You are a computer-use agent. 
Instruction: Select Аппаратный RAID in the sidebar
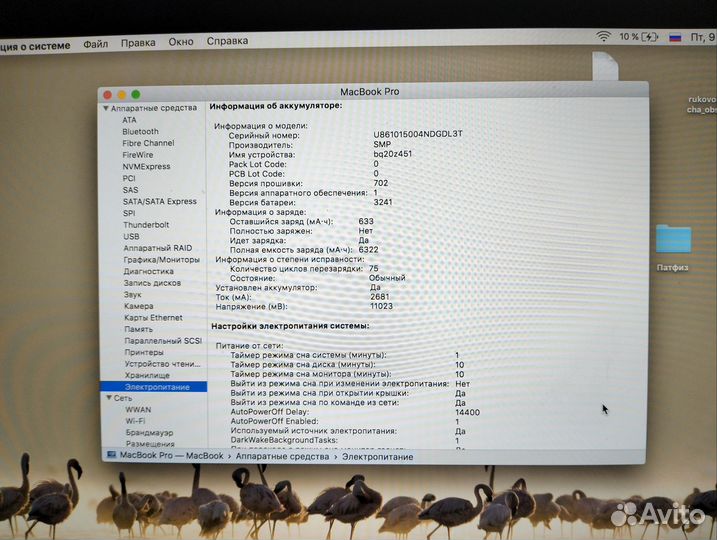(158, 248)
